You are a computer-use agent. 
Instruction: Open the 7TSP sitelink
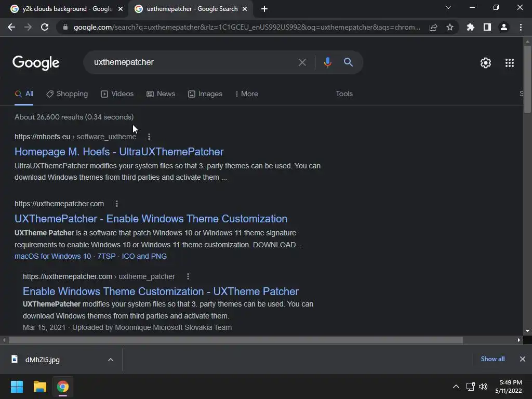(107, 256)
